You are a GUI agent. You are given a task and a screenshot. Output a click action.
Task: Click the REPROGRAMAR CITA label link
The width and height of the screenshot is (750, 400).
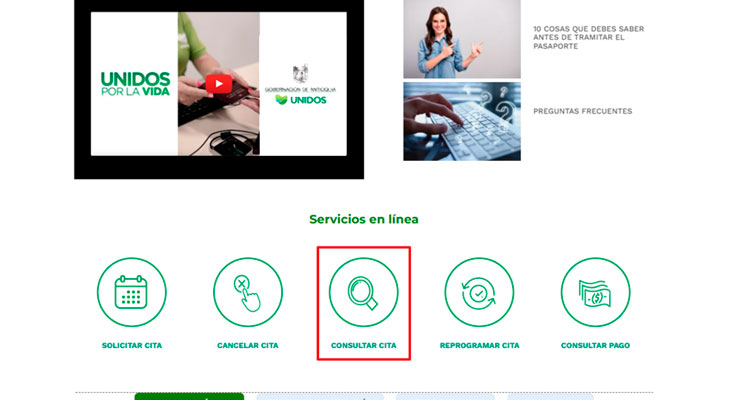point(479,345)
